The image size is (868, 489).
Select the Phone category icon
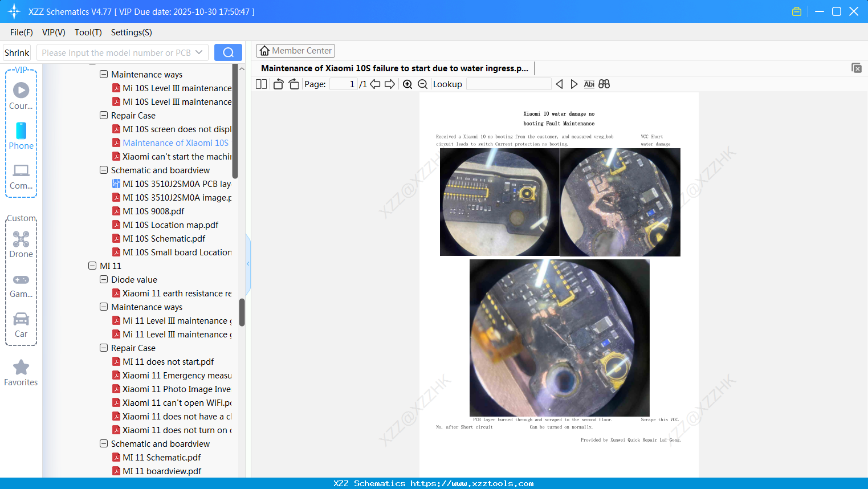21,136
